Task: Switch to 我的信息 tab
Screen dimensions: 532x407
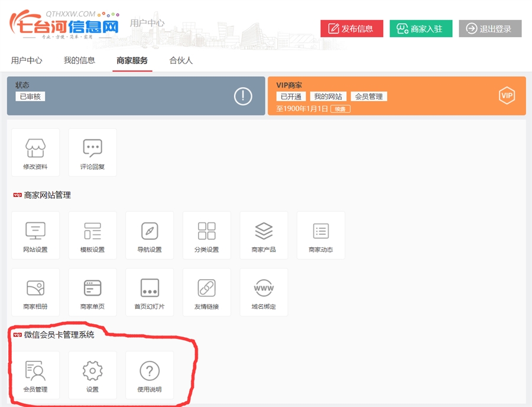Action: (79, 60)
